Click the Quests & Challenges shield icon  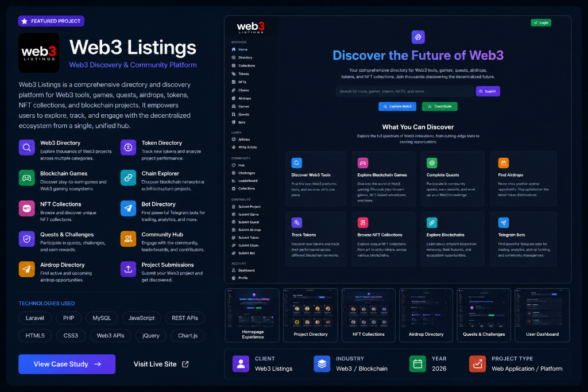coord(26,239)
